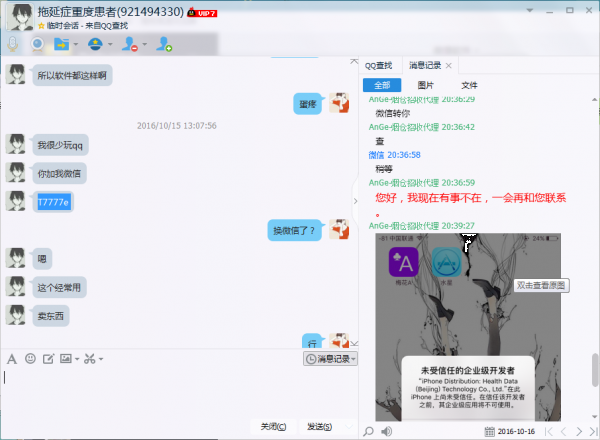The image size is (600, 440).
Task: Expand the screenshot scissors dropdown arrow
Action: point(101,359)
